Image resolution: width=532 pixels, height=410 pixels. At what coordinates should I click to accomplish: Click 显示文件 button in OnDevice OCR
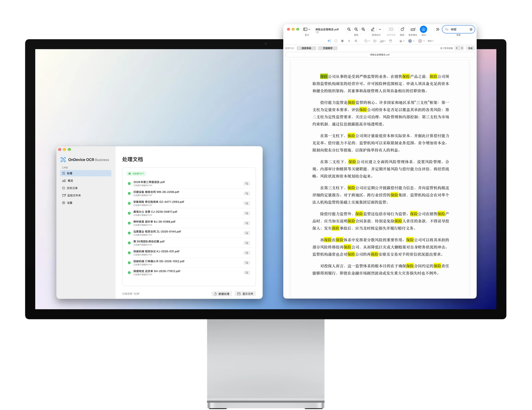pyautogui.click(x=245, y=294)
